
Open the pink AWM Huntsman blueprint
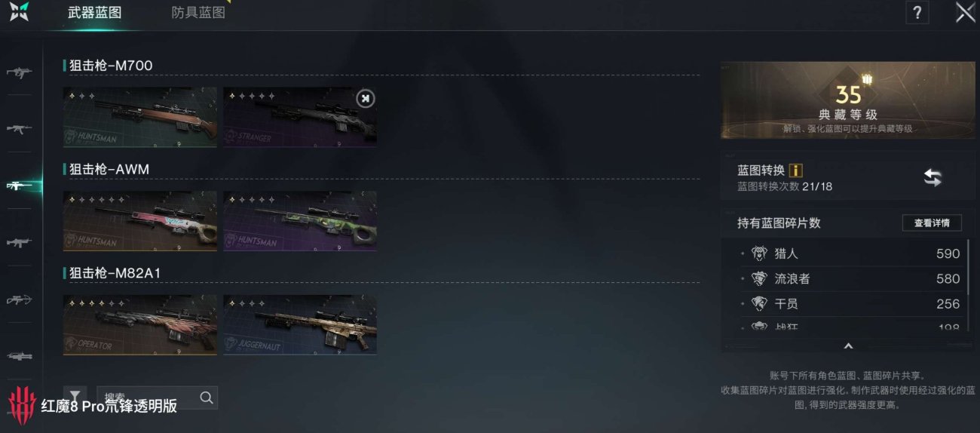[x=139, y=221]
